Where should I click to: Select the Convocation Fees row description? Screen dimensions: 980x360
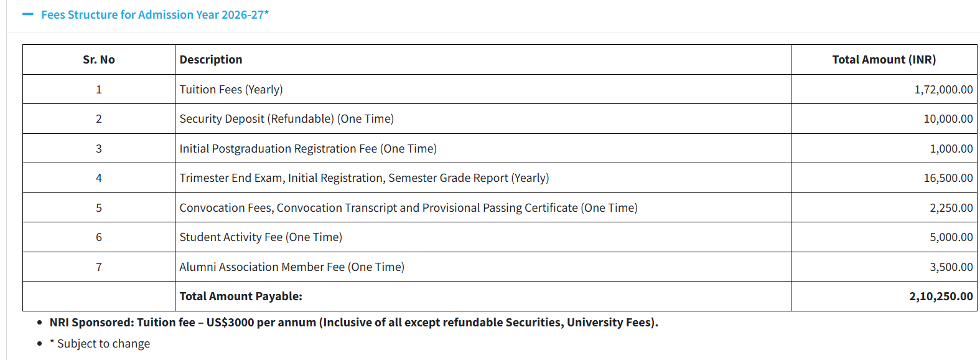tap(408, 208)
